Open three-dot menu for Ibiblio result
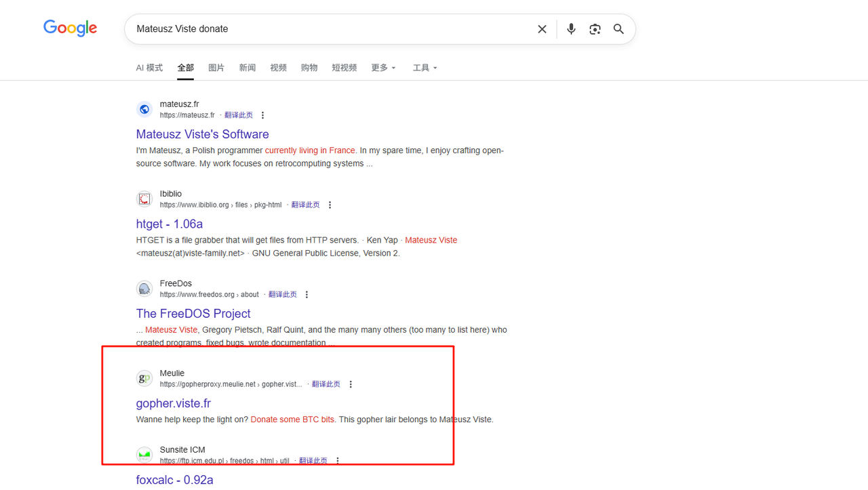This screenshot has height=490, width=868. [x=330, y=205]
